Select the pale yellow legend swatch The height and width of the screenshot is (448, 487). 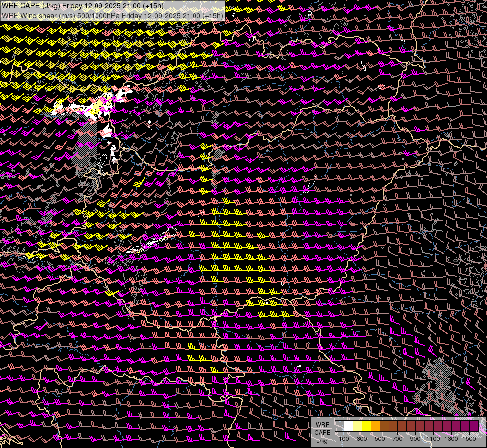[x=358, y=426]
